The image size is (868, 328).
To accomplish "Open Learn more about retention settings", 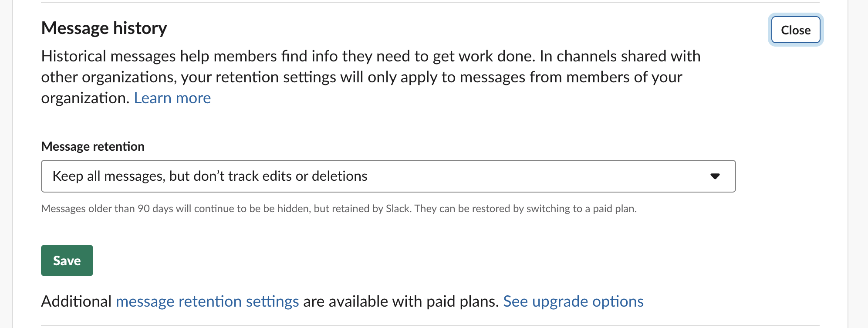I will pos(172,98).
